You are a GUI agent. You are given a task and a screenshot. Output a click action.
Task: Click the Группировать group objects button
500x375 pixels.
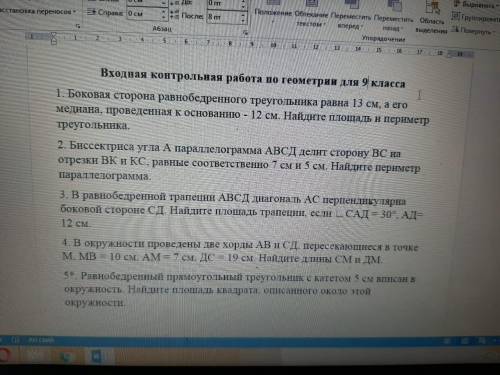[x=475, y=17]
